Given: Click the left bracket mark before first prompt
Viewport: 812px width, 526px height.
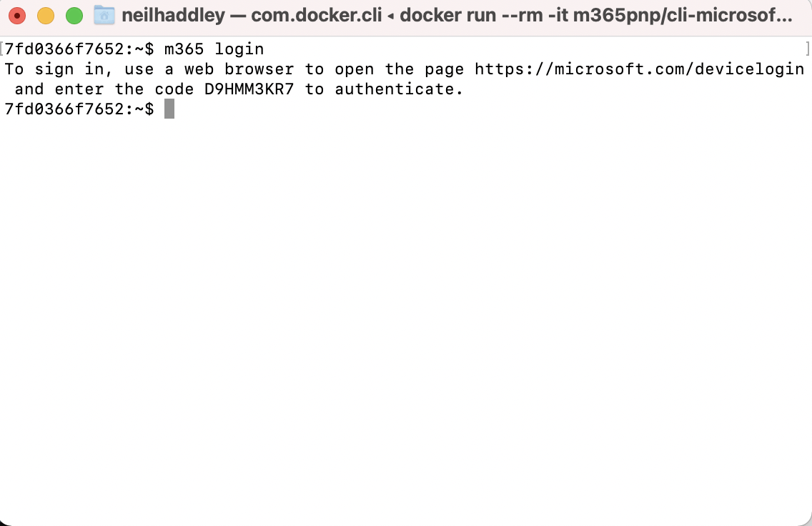Looking at the screenshot, I should (x=3, y=49).
